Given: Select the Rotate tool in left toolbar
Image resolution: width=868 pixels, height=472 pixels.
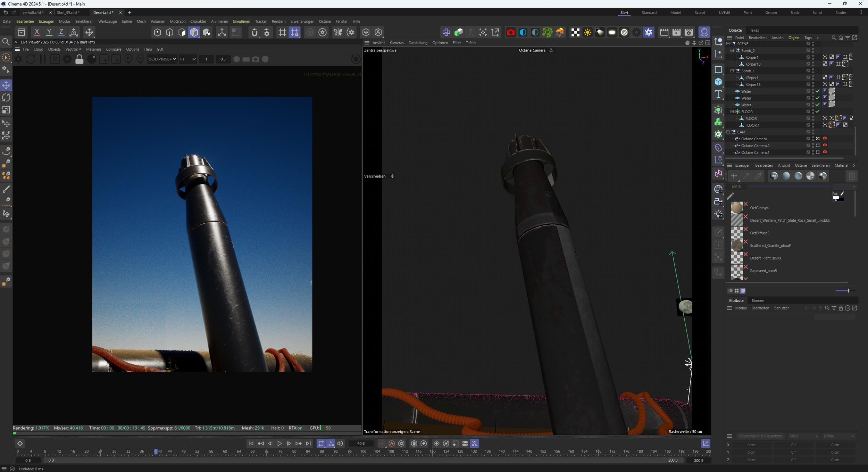Looking at the screenshot, I should [x=6, y=98].
